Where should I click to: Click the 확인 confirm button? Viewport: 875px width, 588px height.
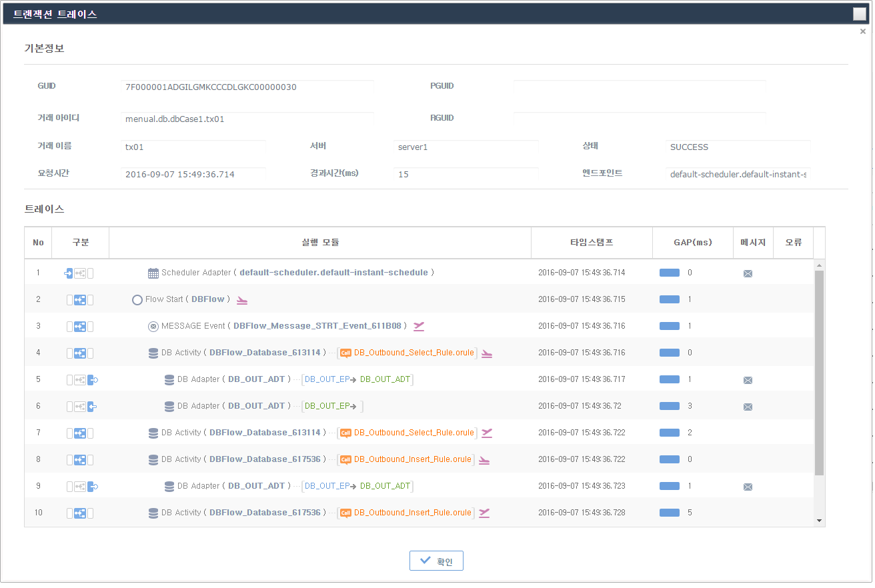[436, 561]
